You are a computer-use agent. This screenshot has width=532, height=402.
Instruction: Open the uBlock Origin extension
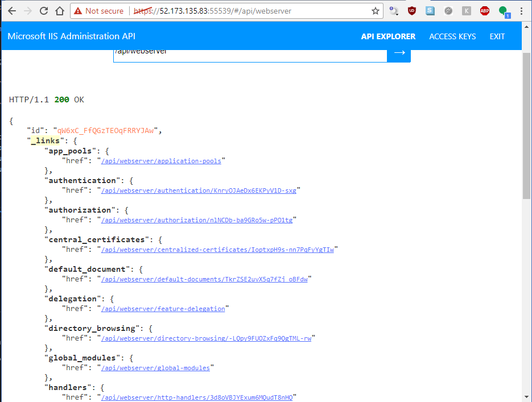tap(411, 10)
